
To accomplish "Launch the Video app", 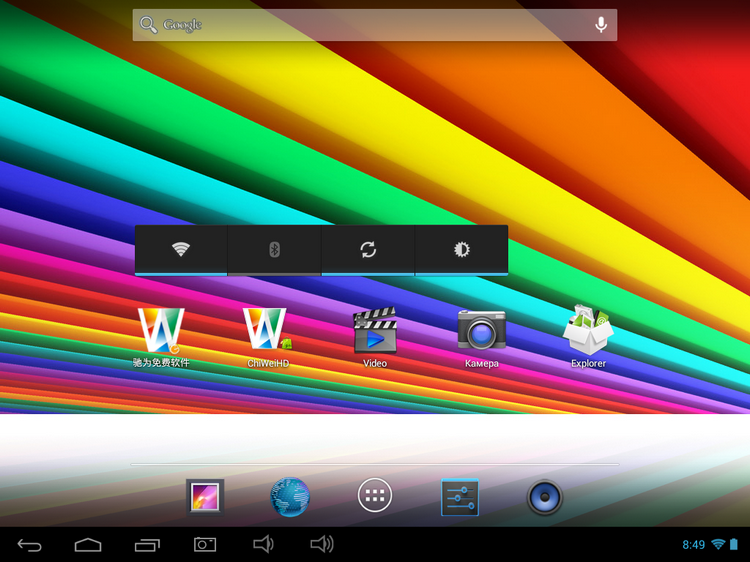I will pyautogui.click(x=375, y=338).
